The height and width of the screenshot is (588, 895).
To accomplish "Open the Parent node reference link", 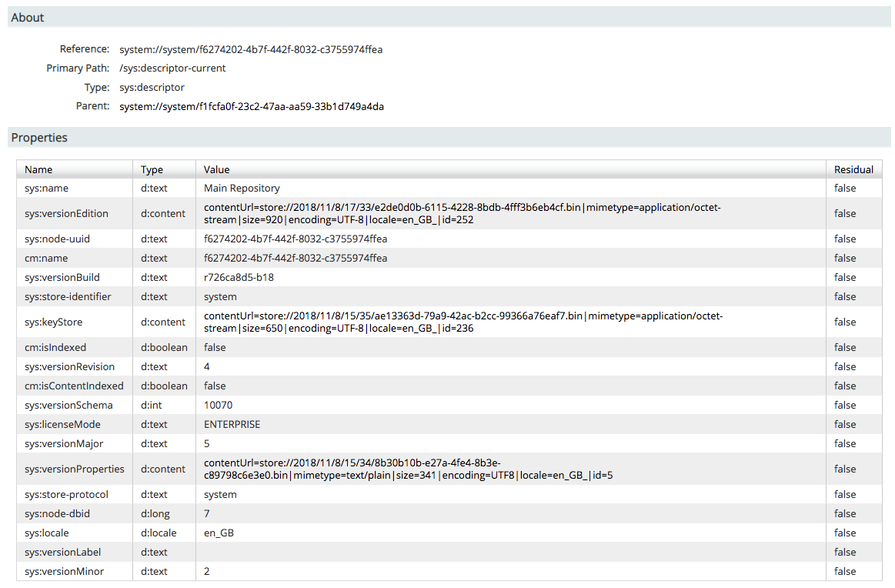I will [251, 107].
